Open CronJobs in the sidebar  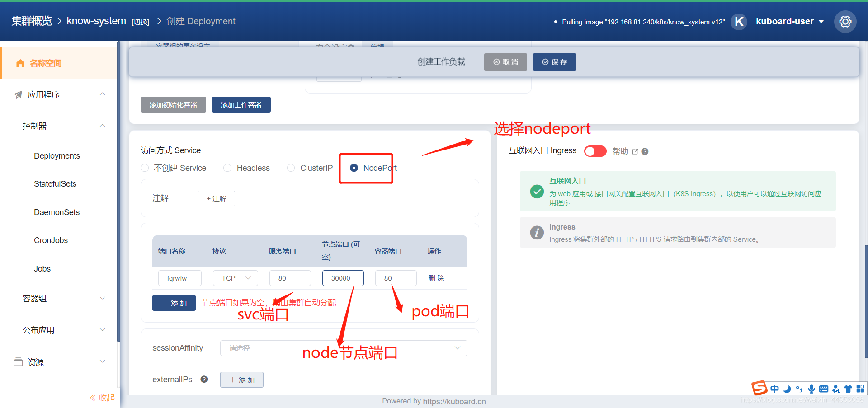(51, 240)
